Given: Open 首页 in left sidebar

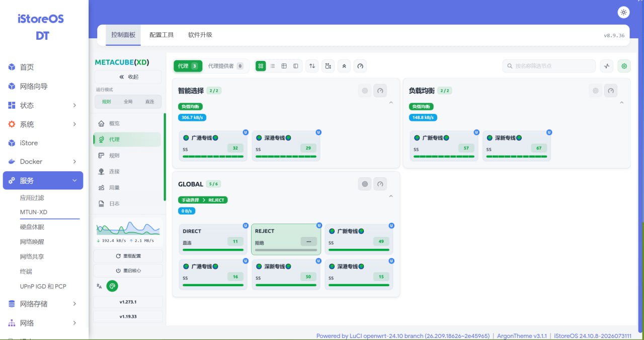Looking at the screenshot, I should coord(43,67).
